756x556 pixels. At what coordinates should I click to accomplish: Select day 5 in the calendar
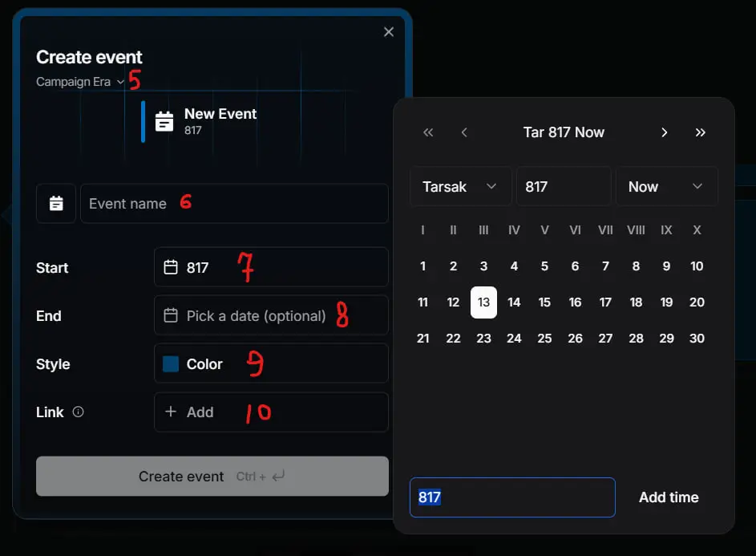pos(544,266)
